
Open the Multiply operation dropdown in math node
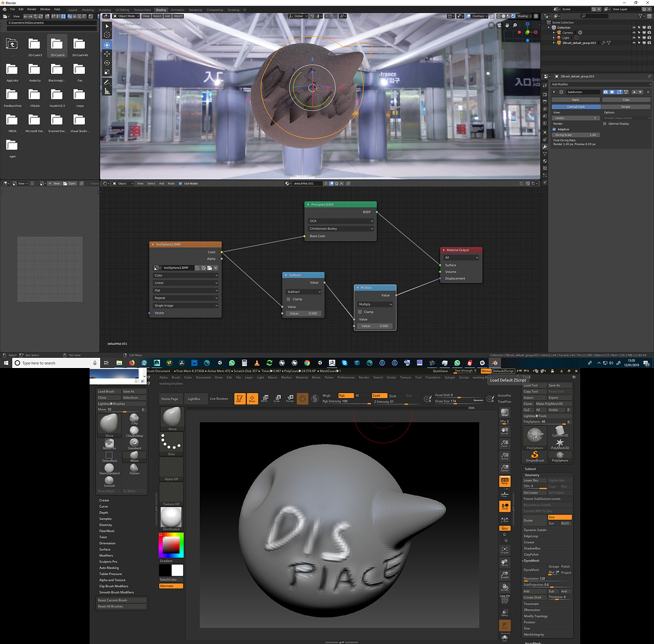point(375,305)
